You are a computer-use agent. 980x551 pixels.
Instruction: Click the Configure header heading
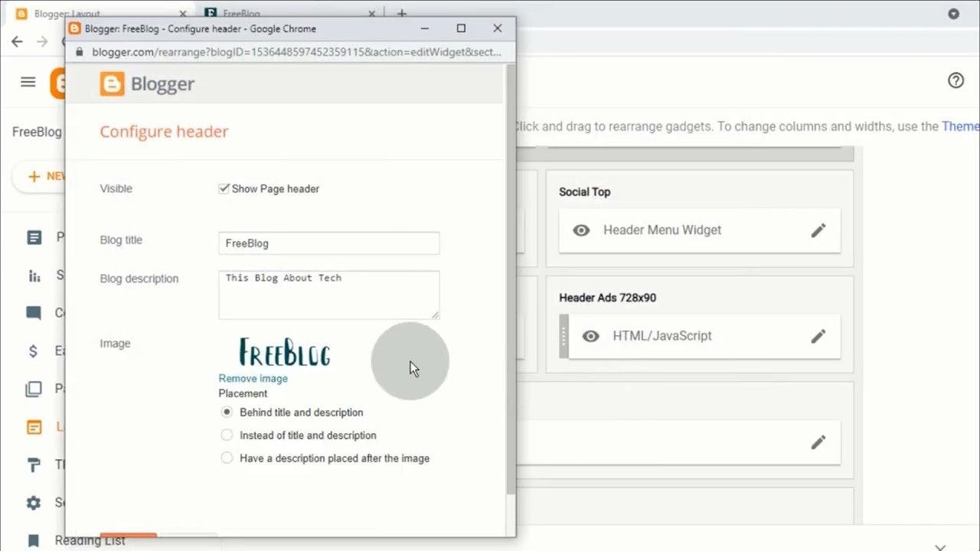point(164,132)
